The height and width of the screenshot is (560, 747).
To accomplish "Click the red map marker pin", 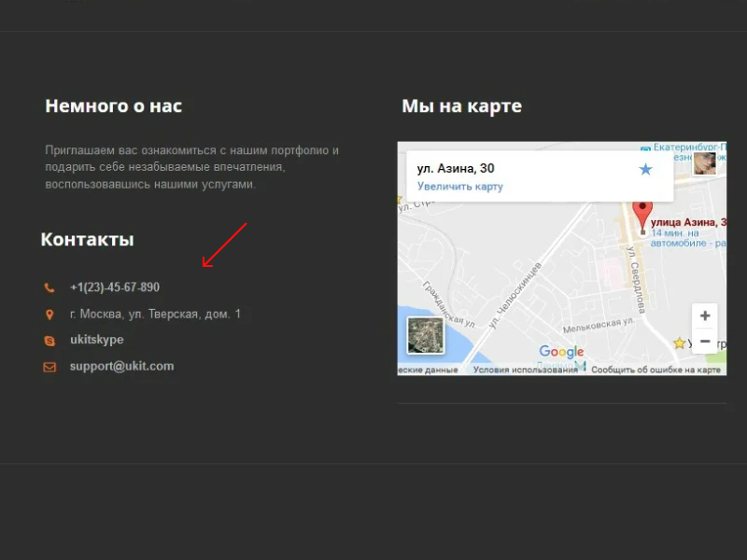I will [641, 215].
